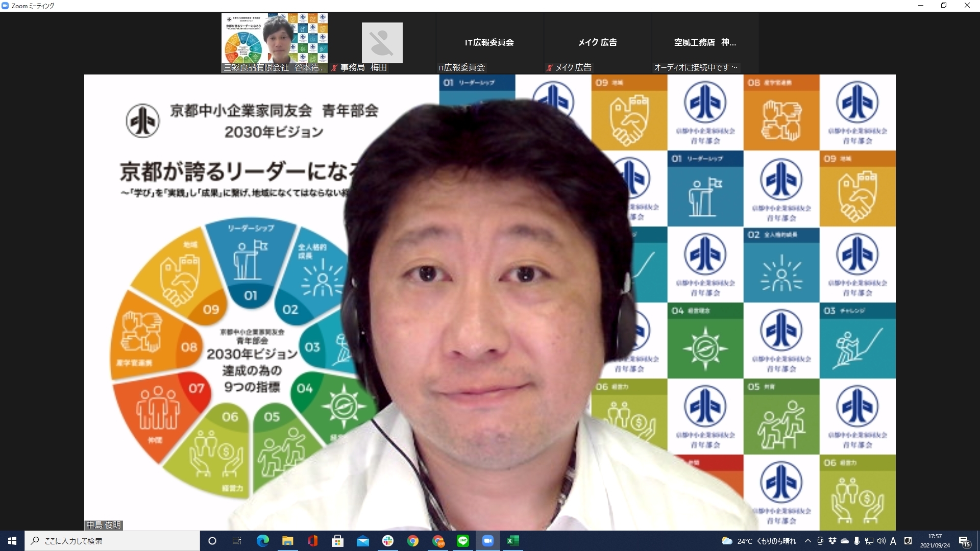The image size is (980, 551).
Task: Select the active Zoom taskbar icon
Action: pos(488,541)
